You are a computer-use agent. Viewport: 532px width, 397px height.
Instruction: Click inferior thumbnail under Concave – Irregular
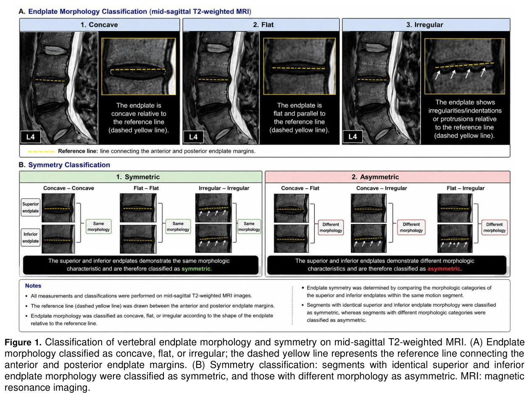[x=369, y=239]
